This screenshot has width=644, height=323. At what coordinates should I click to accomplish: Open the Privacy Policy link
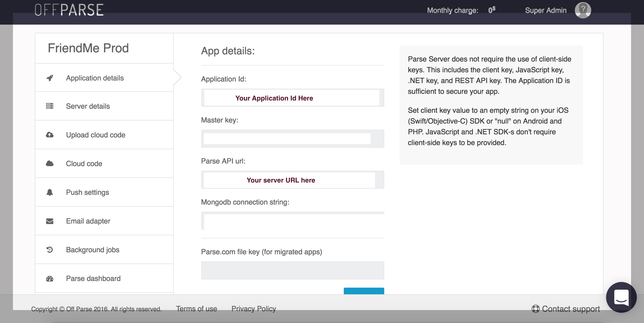[x=254, y=309]
